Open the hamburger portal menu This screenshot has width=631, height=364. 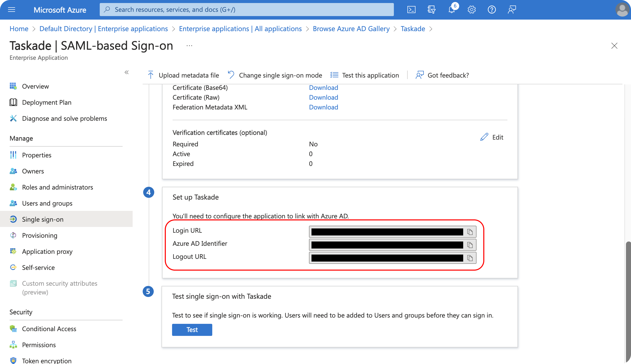pos(12,10)
